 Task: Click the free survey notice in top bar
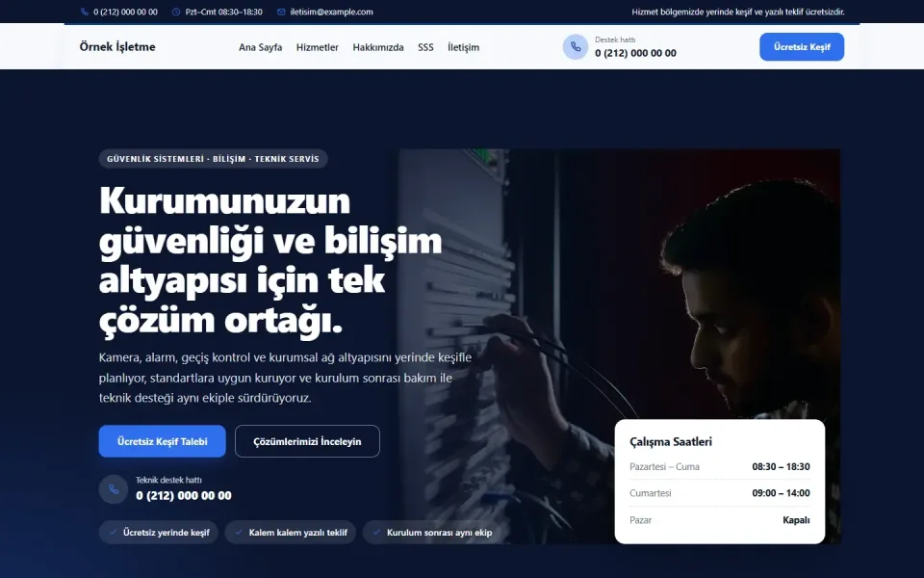(738, 12)
